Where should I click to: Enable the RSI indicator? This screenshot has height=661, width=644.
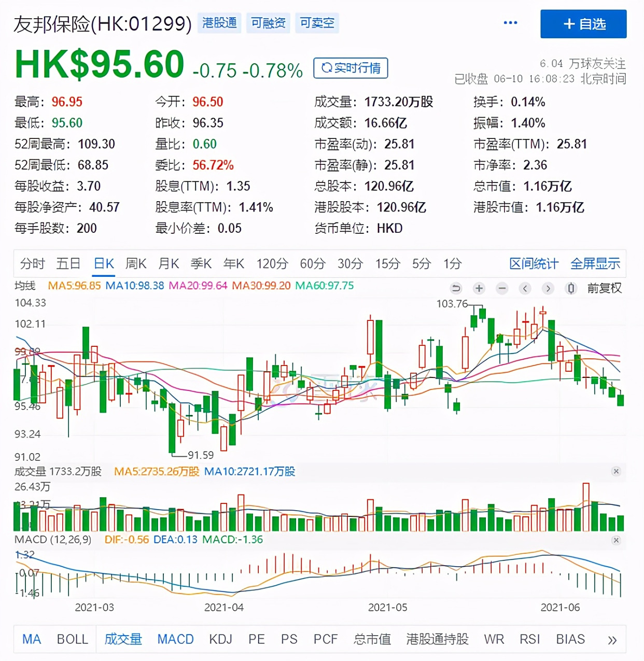coord(530,639)
